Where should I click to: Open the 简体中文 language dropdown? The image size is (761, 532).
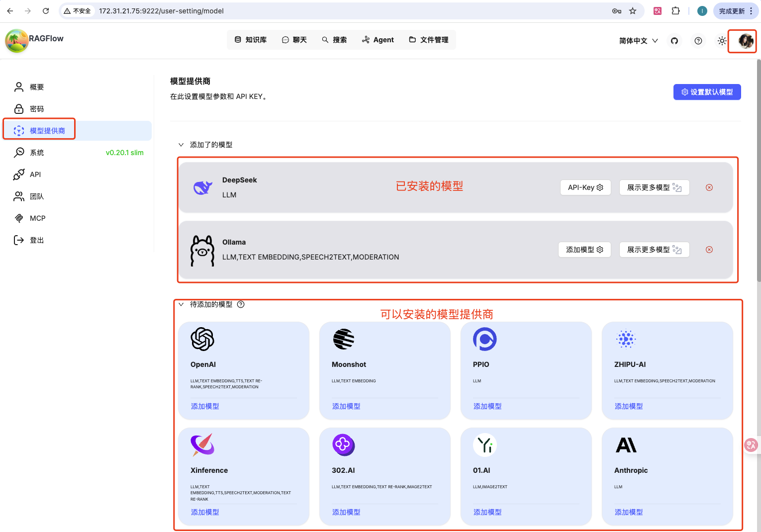639,41
